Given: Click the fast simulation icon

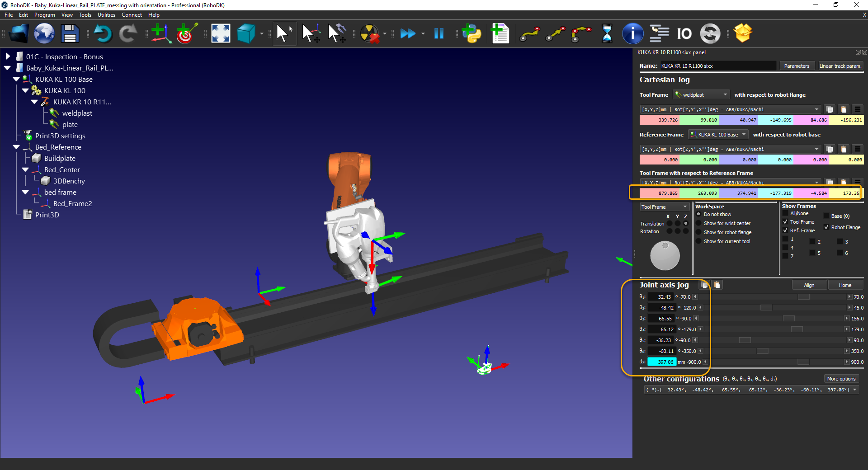Looking at the screenshot, I should (408, 33).
